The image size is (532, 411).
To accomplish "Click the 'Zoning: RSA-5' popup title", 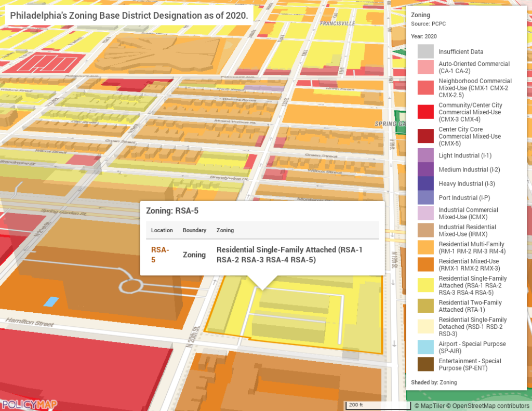I will (x=172, y=211).
